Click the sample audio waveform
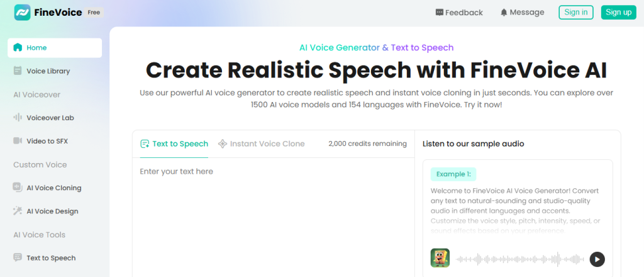 point(520,259)
